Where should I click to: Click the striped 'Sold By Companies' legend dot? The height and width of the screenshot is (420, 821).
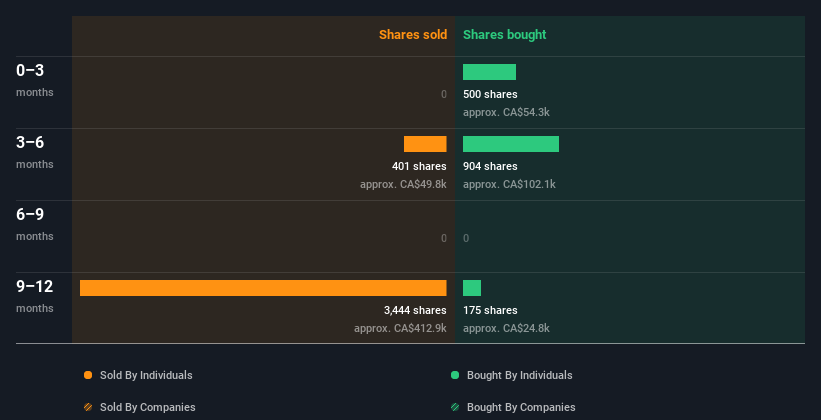pos(88,407)
